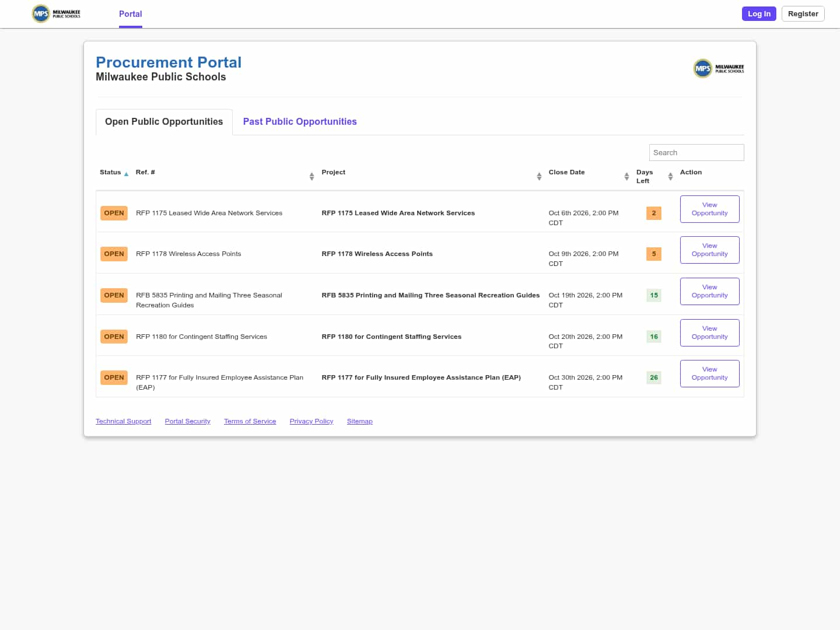
Task: Open the Terms of Service link
Action: pyautogui.click(x=250, y=421)
